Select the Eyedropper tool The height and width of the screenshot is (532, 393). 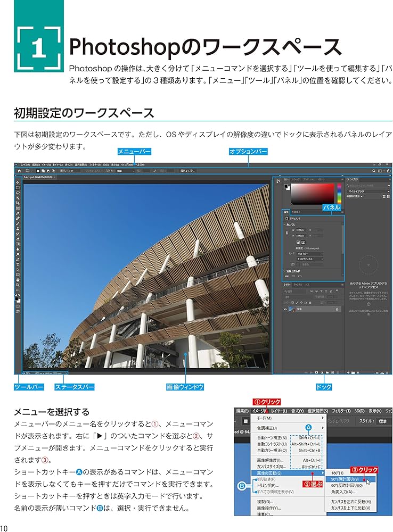point(18,213)
